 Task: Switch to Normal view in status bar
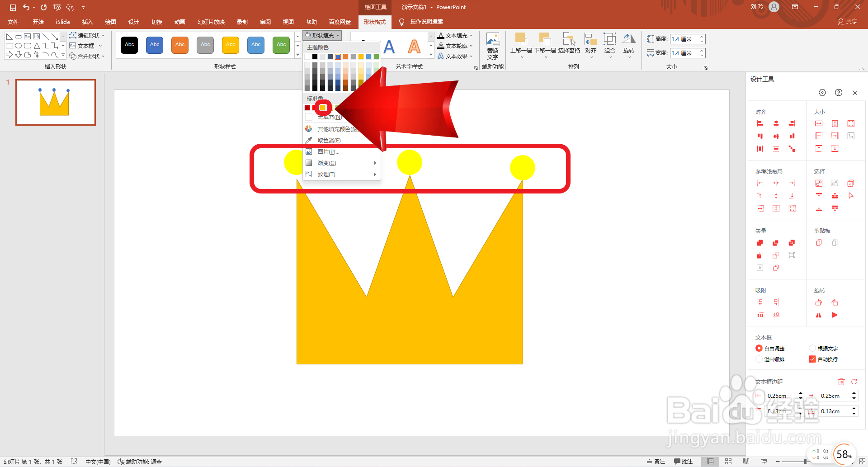point(710,462)
